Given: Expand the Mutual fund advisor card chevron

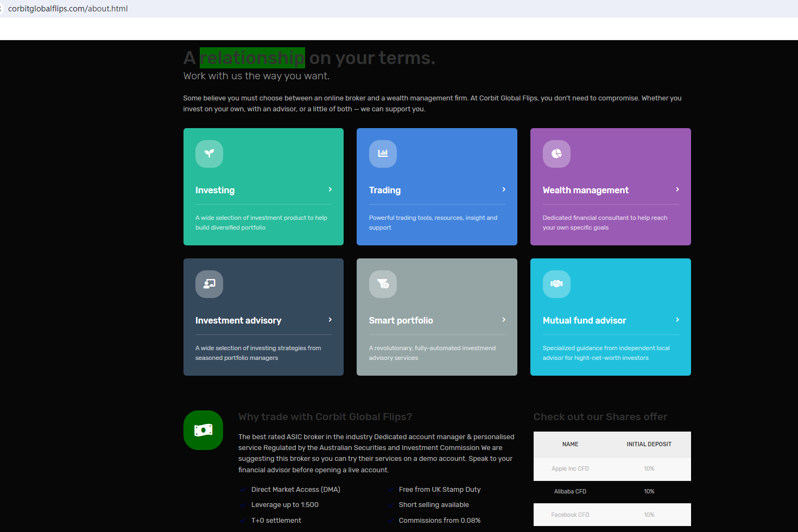Looking at the screenshot, I should pyautogui.click(x=677, y=320).
